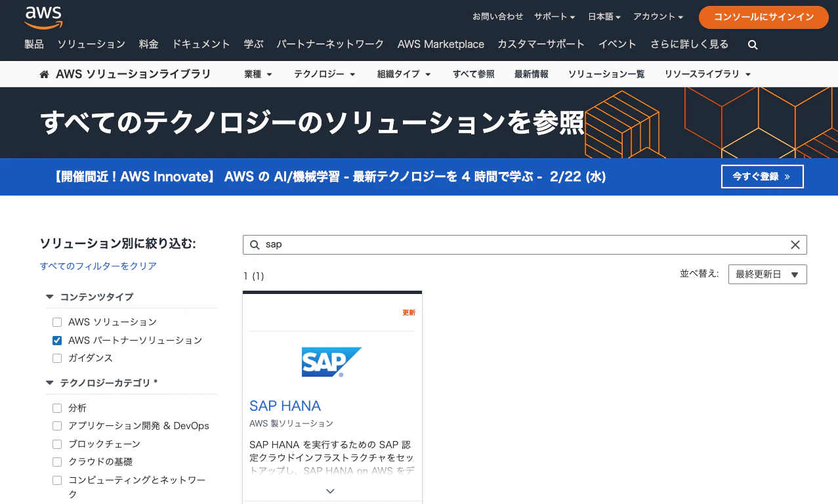Image resolution: width=838 pixels, height=504 pixels.
Task: Click the AWS logo
Action: click(x=43, y=18)
